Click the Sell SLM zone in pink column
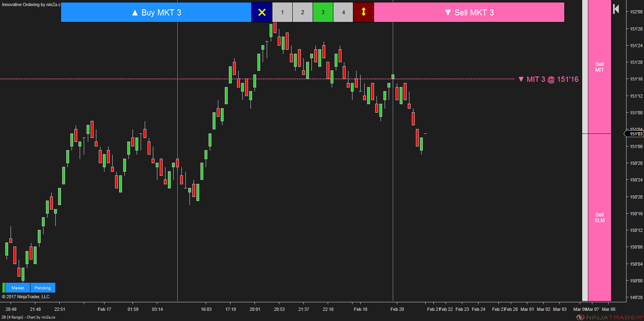This screenshot has width=644, height=321. click(x=599, y=218)
